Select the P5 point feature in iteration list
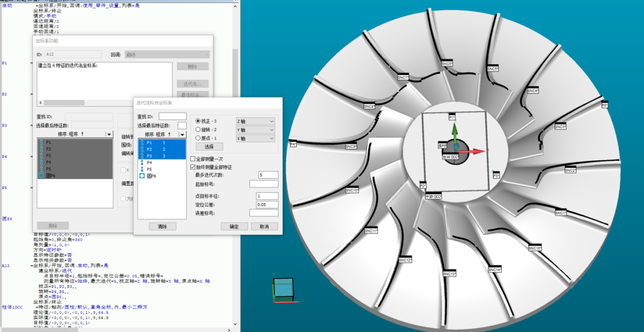The width and height of the screenshot is (644, 332). click(150, 169)
